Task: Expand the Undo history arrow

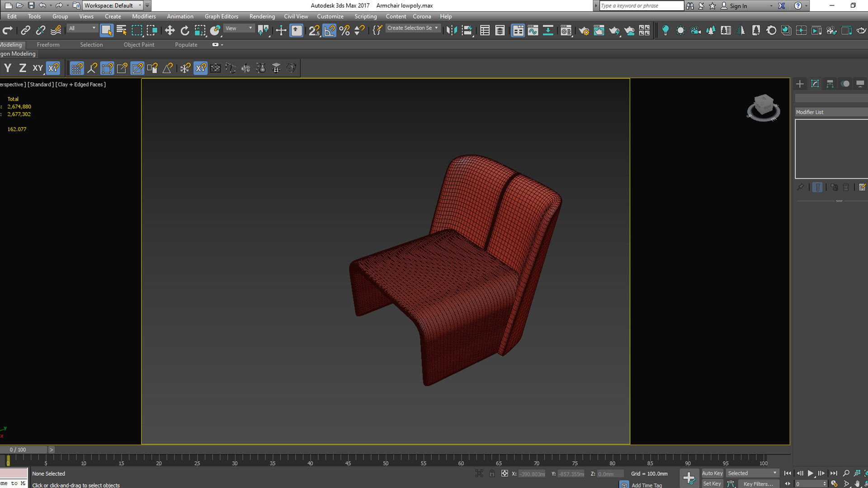Action: click(50, 6)
